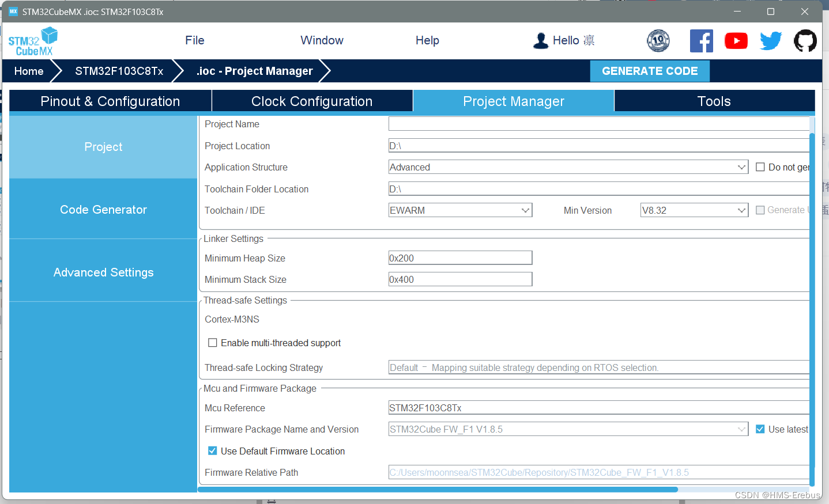Click the GENERATE CODE button
This screenshot has width=829, height=504.
click(x=650, y=71)
